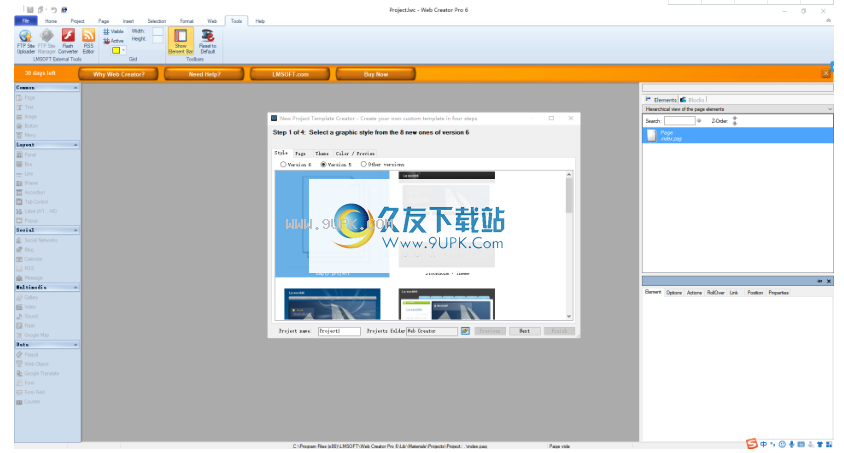This screenshot has height=453, width=844.
Task: Open the FTP Site Uploader tool
Action: coord(25,41)
